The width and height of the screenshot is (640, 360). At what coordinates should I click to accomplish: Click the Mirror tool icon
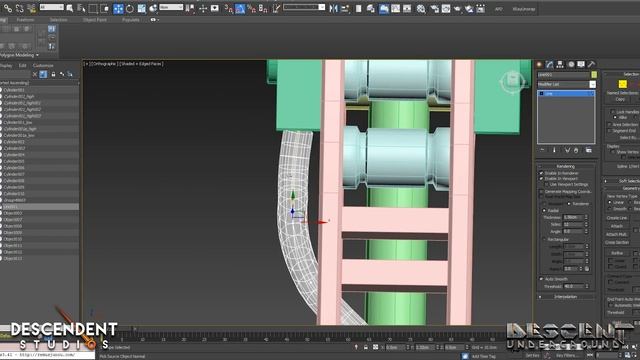coord(333,8)
